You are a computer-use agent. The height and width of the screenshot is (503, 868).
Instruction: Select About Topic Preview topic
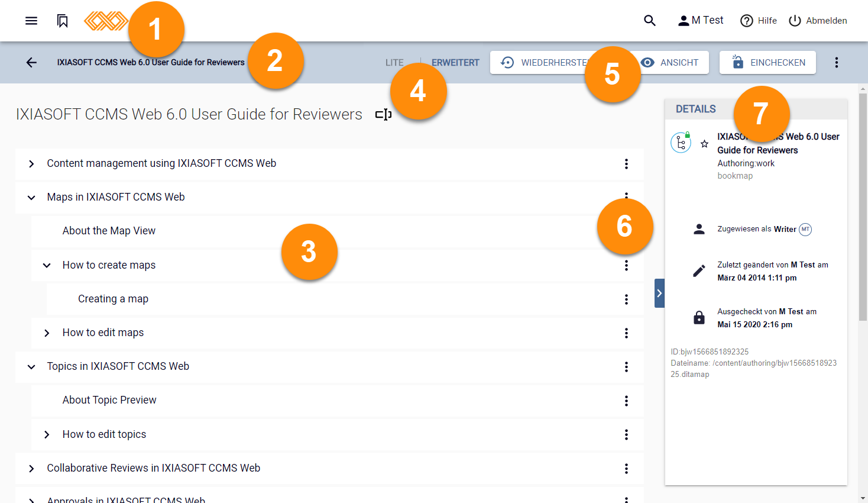coord(109,400)
